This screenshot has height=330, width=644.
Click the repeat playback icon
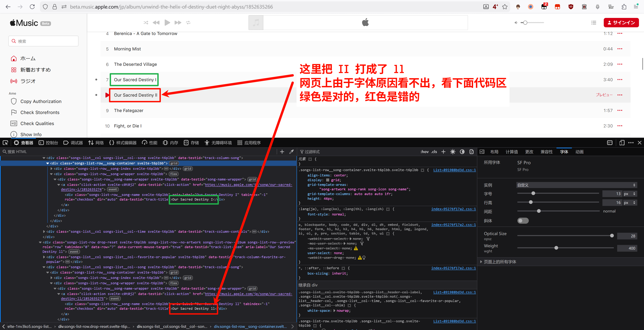pyautogui.click(x=188, y=23)
